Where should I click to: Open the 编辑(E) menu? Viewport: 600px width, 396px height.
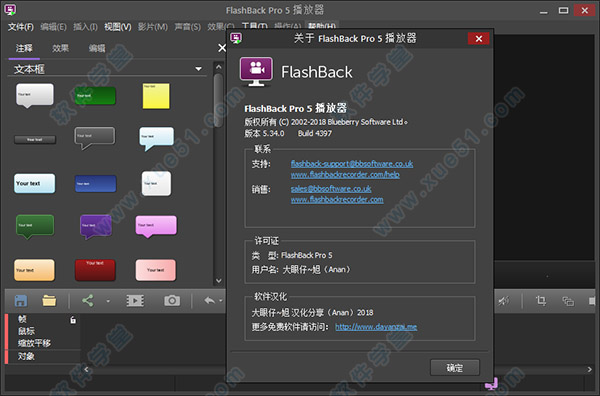54,27
